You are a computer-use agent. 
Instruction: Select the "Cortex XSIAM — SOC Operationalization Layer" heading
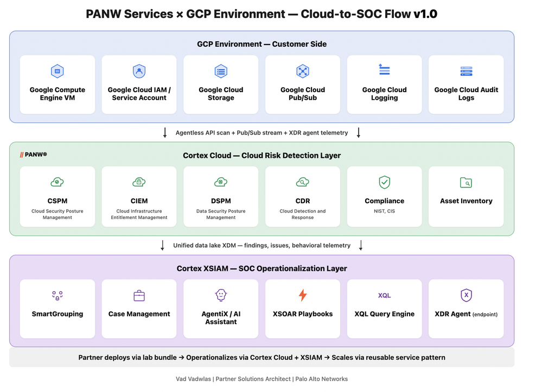[262, 269]
